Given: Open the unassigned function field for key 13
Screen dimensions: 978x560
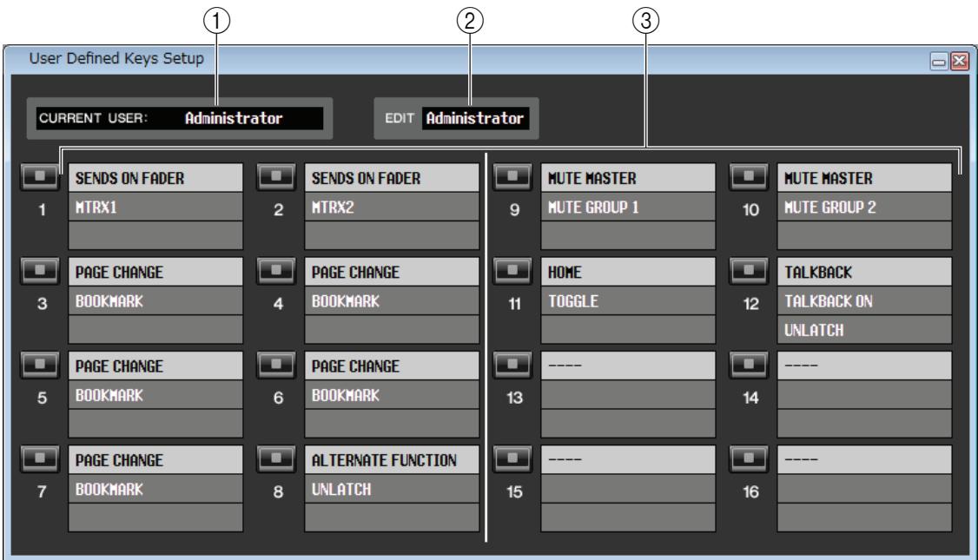Looking at the screenshot, I should coord(628,366).
